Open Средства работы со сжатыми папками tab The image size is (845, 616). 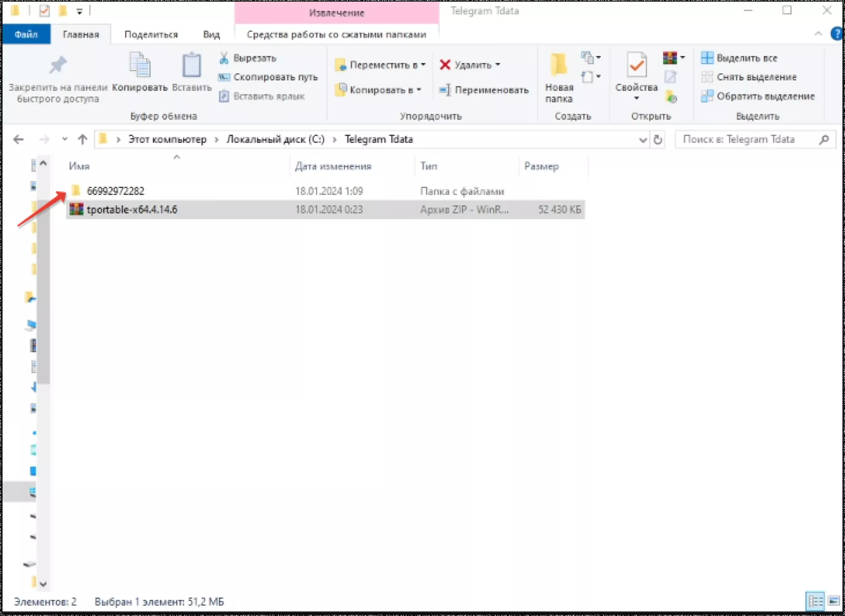tap(337, 34)
